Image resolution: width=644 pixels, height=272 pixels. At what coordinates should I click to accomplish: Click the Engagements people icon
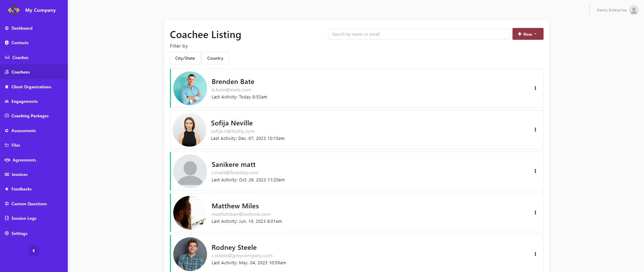click(7, 101)
